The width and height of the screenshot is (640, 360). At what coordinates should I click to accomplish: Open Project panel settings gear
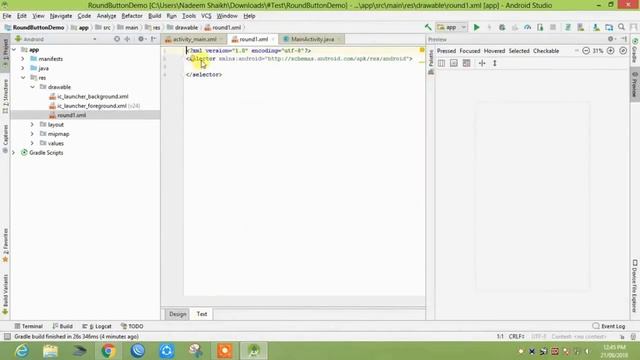point(141,39)
